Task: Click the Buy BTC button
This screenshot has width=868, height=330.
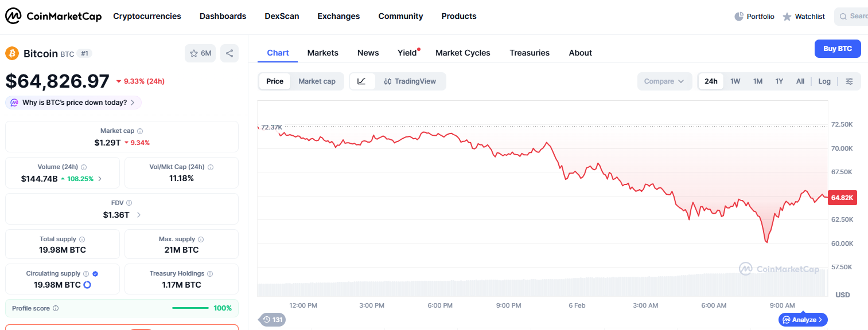Action: [837, 49]
